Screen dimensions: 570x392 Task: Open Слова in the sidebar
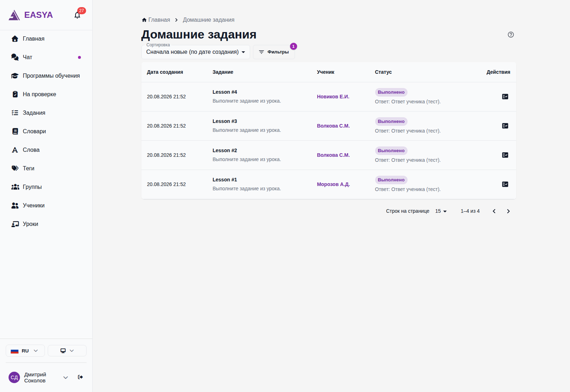(46, 150)
